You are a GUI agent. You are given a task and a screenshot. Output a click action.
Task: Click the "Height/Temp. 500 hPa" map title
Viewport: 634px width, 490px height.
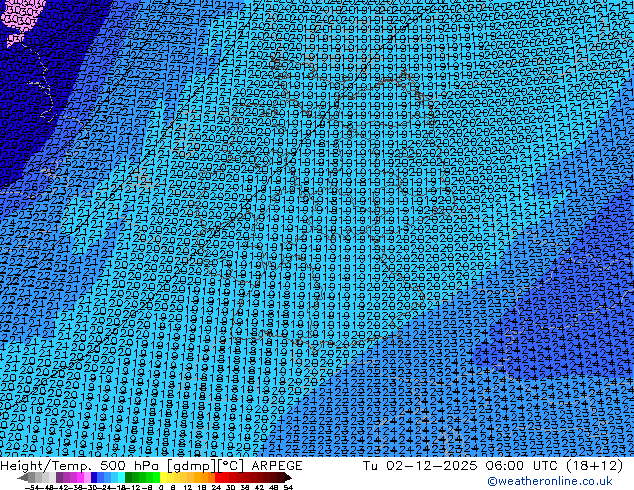[80, 465]
